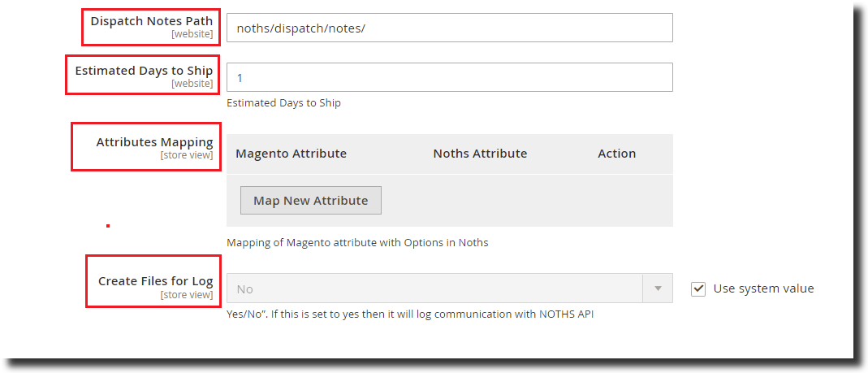The image size is (868, 373).
Task: Click the Action column header
Action: (616, 154)
